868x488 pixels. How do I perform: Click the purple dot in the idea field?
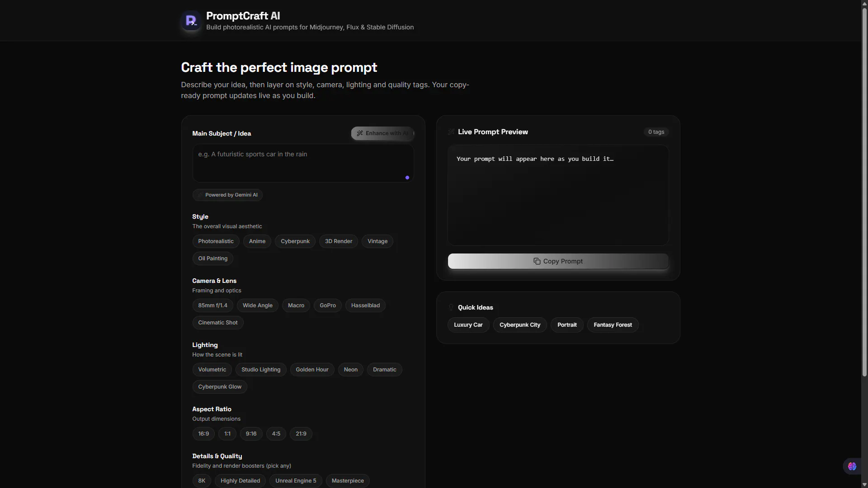pyautogui.click(x=407, y=178)
